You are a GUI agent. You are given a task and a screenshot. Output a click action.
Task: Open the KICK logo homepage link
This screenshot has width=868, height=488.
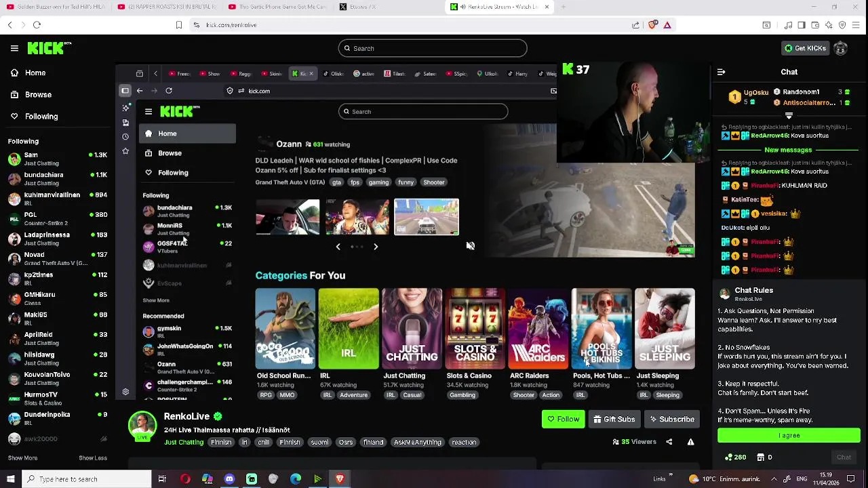(49, 48)
